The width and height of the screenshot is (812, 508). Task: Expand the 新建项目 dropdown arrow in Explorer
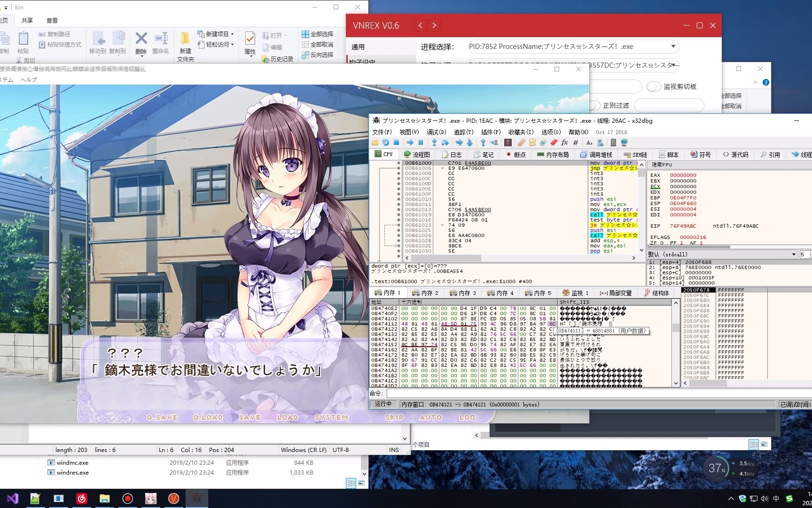tap(232, 34)
